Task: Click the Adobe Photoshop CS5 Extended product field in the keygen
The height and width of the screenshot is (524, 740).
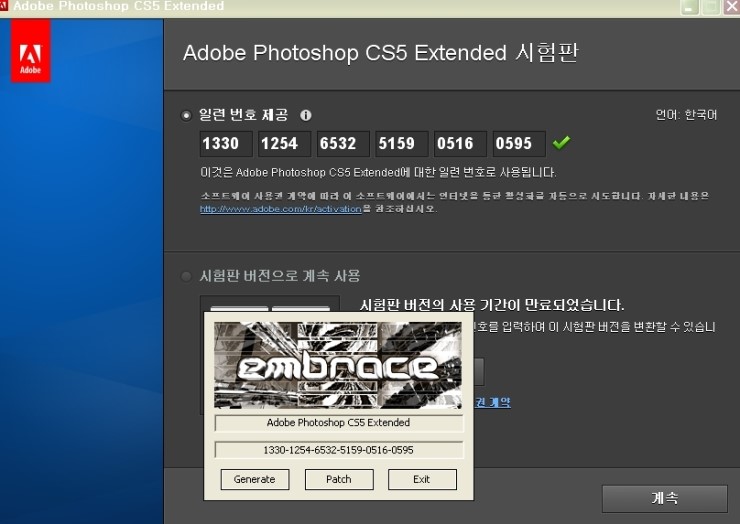Action: [x=339, y=423]
